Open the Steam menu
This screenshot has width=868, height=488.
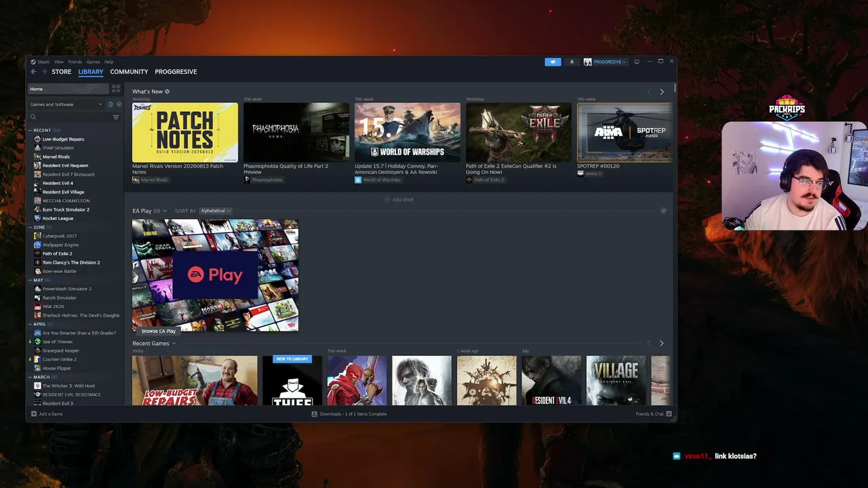43,62
